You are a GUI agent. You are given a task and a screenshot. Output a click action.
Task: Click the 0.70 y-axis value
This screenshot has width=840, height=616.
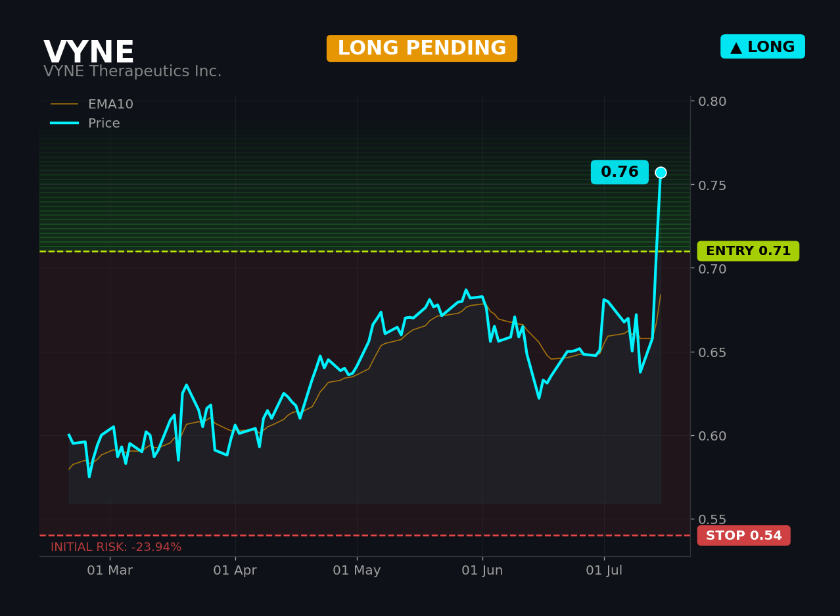click(712, 268)
